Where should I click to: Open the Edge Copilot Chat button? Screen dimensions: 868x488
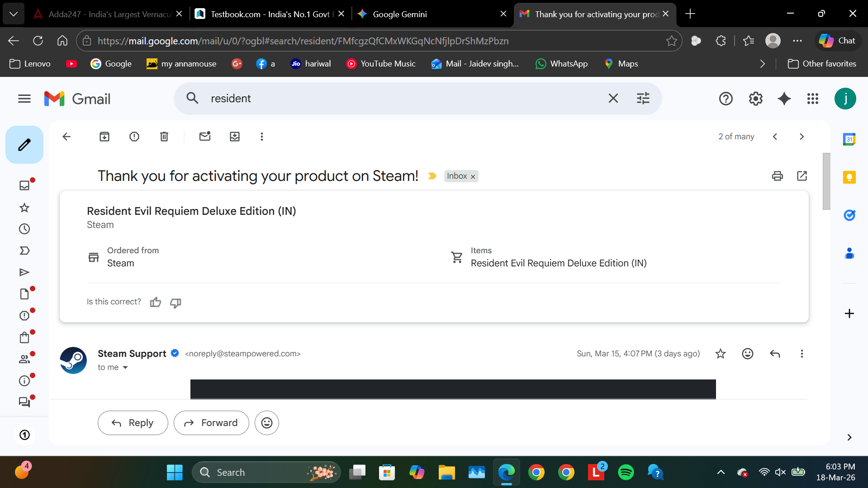pos(838,41)
